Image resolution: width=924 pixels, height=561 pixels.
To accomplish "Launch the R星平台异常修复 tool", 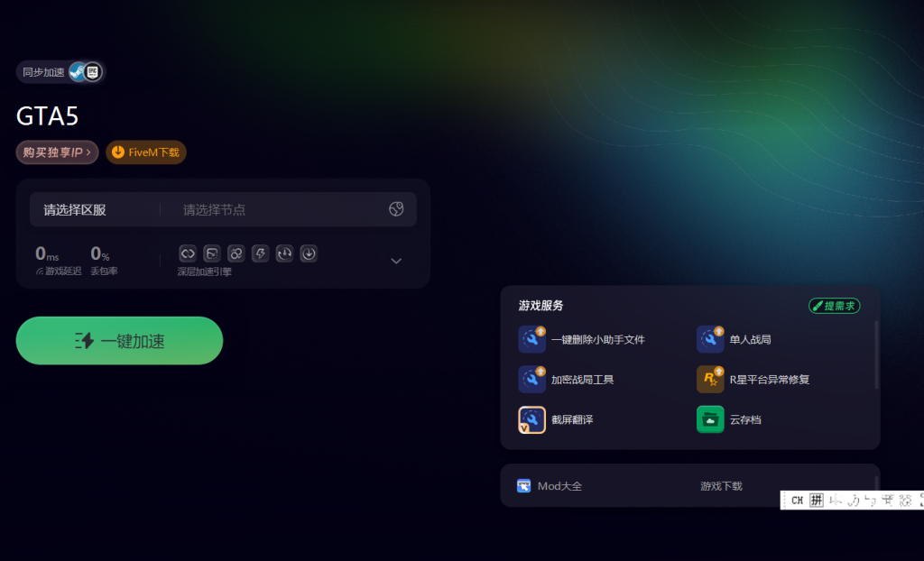I will tap(753, 380).
